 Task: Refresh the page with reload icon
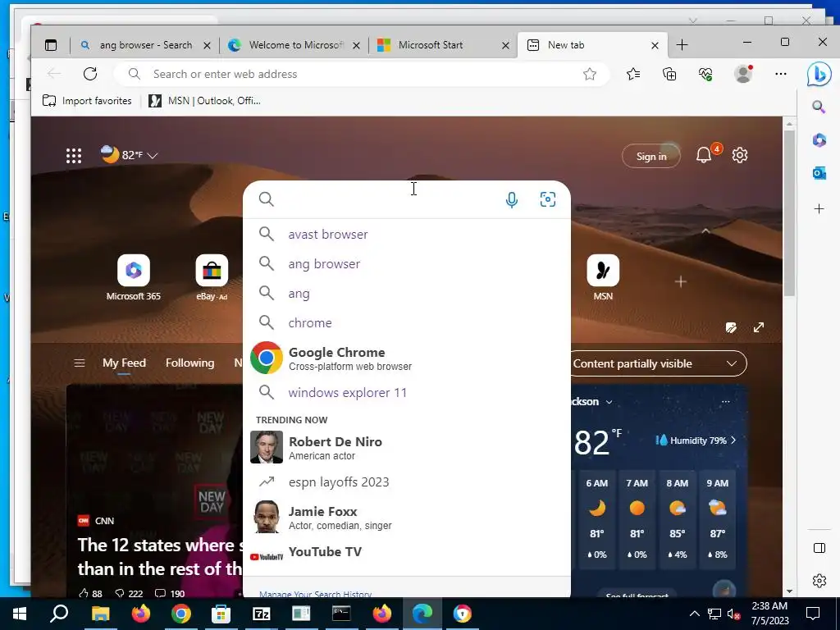pyautogui.click(x=90, y=74)
